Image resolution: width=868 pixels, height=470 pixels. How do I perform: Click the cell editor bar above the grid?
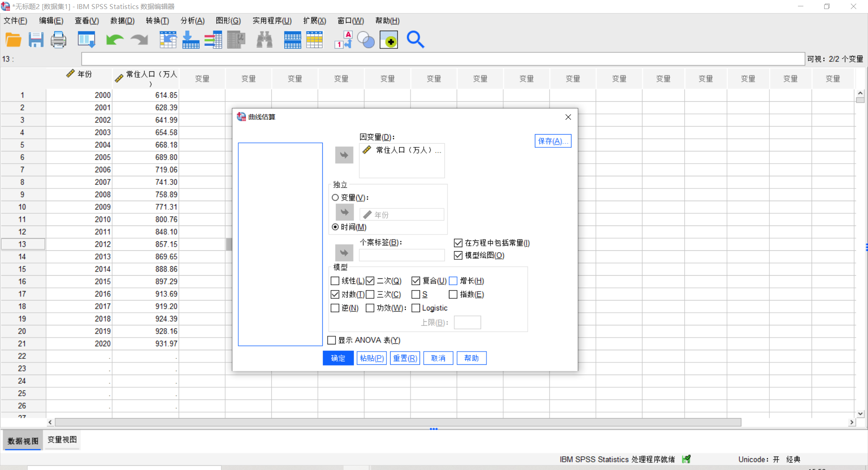click(443, 59)
